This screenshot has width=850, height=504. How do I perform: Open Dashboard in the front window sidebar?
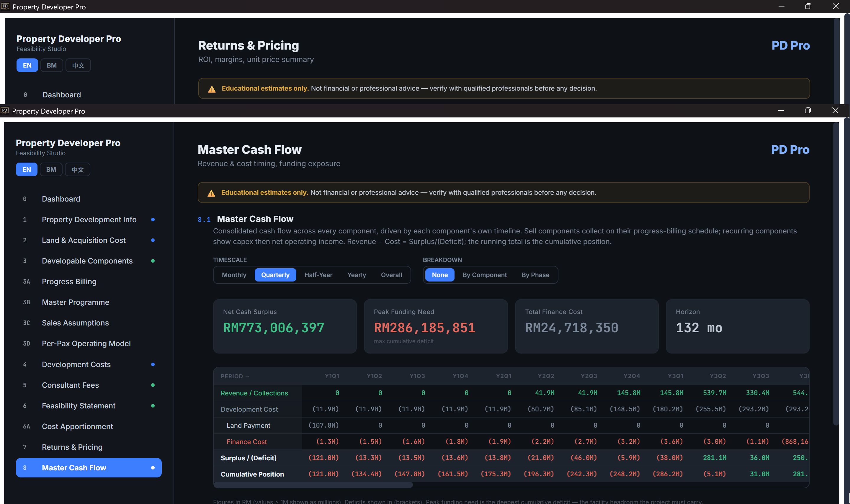pos(89,199)
